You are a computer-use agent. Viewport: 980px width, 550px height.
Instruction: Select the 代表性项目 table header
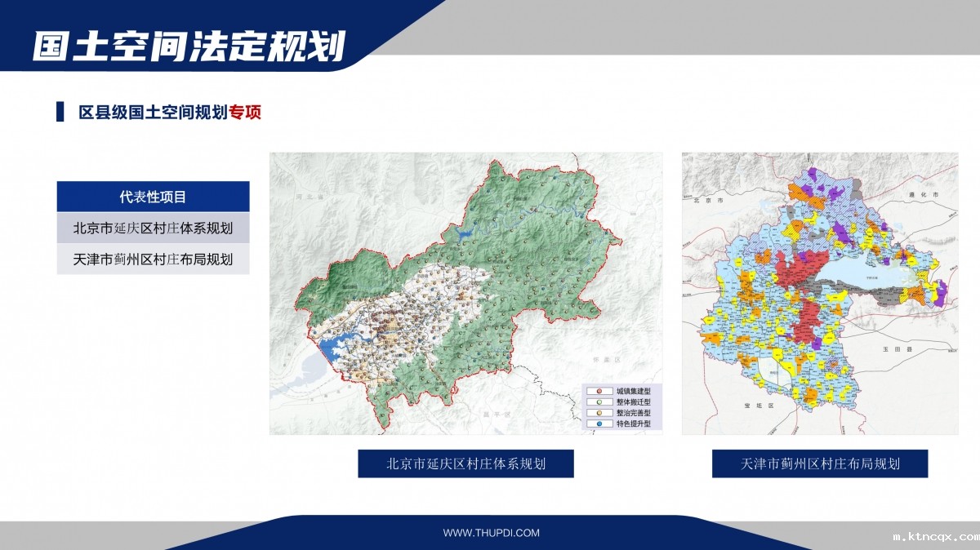coord(153,197)
